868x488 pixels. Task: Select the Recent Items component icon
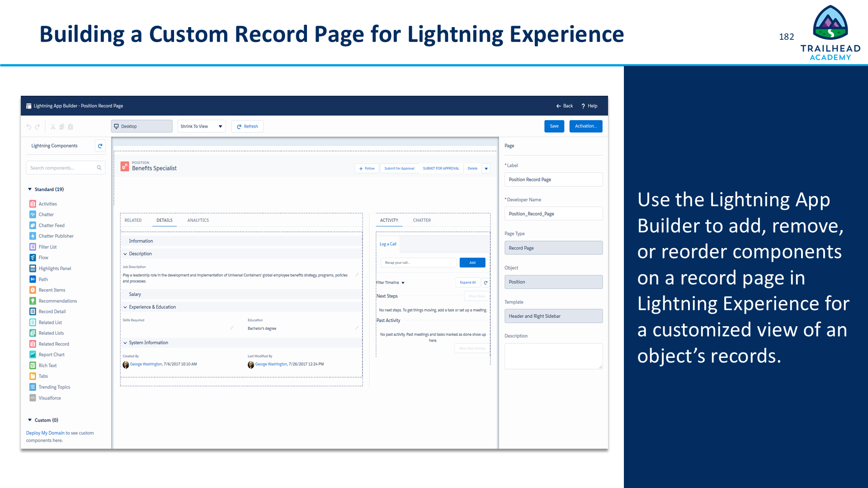pos(33,290)
